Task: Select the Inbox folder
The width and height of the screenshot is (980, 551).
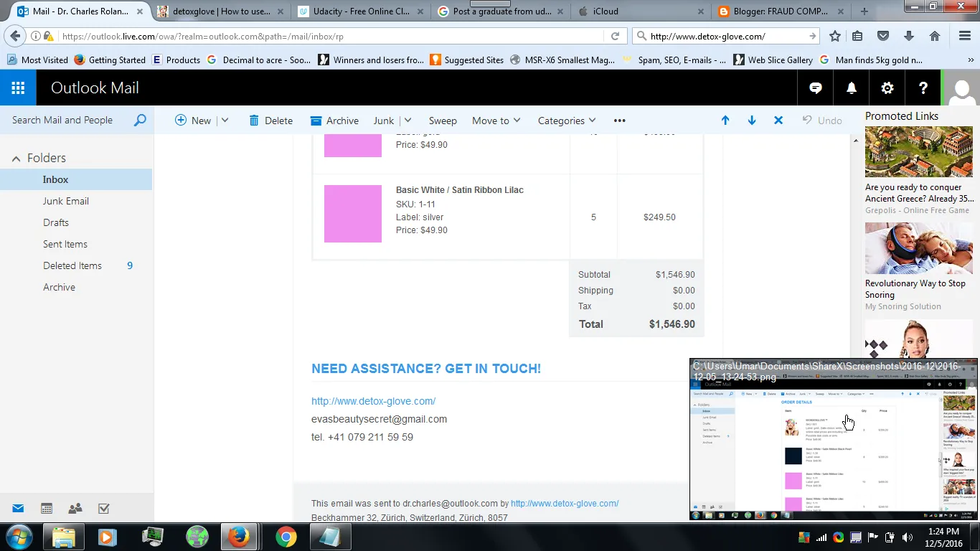Action: coord(76,179)
